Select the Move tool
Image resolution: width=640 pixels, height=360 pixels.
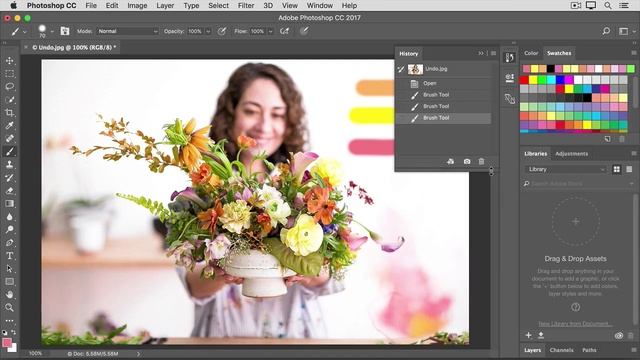tap(10, 60)
